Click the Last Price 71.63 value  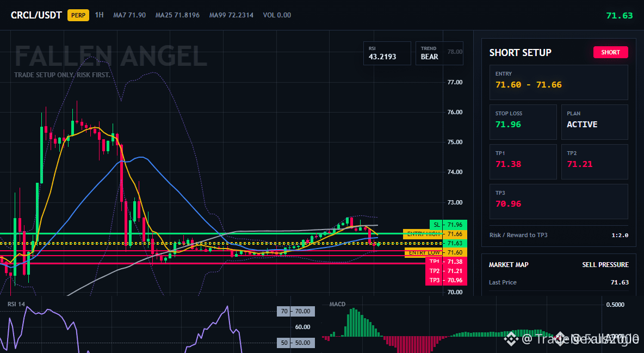(x=620, y=282)
